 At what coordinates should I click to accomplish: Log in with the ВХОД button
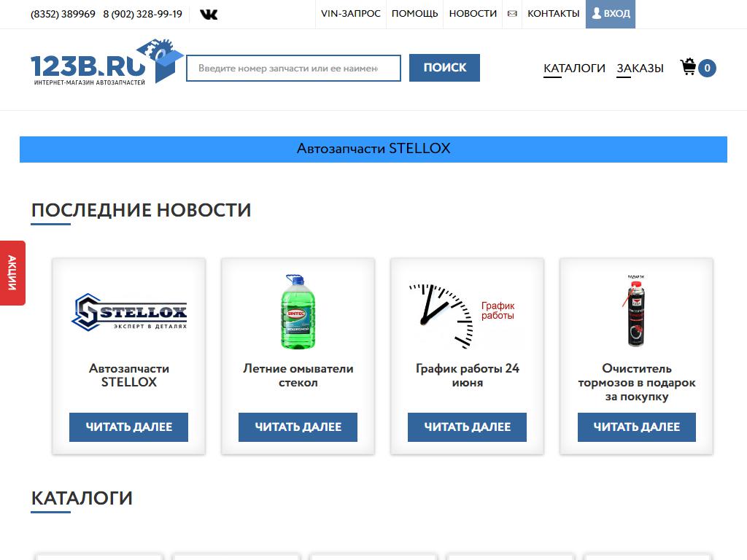(x=611, y=14)
